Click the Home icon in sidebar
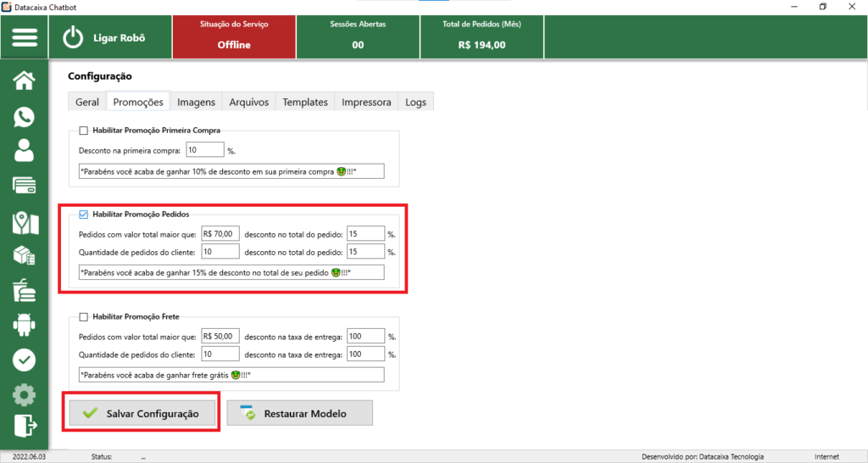 tap(25, 81)
